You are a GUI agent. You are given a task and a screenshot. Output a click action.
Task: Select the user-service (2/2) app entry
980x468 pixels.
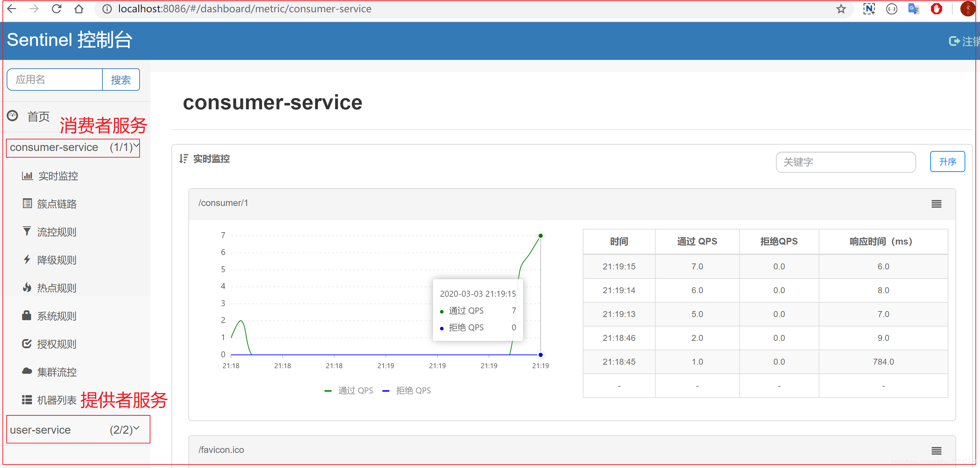(79, 429)
